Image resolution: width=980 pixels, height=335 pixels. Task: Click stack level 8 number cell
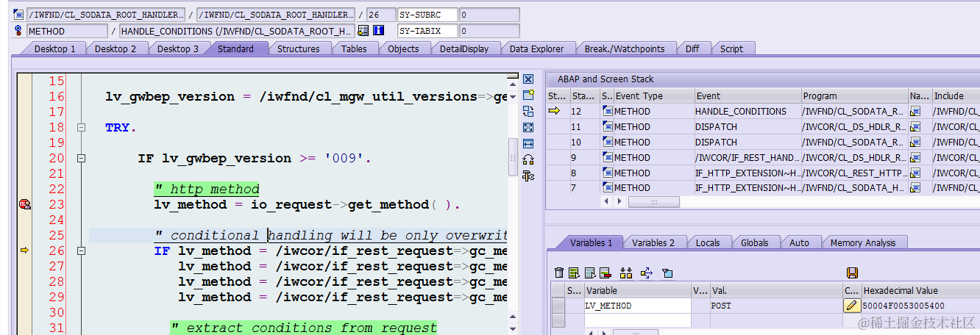pyautogui.click(x=585, y=173)
